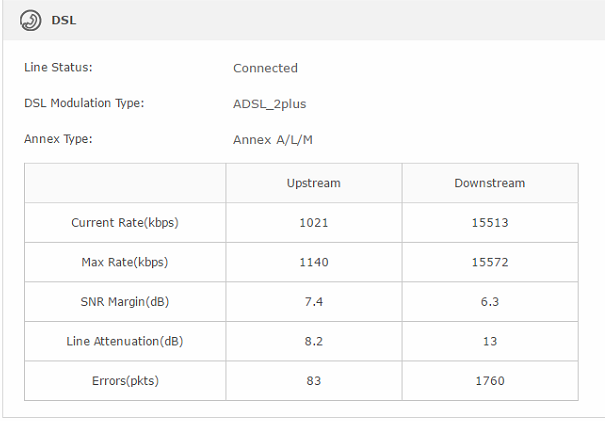Click upstream current rate 1021
Screen dimensions: 605x421
(x=314, y=223)
